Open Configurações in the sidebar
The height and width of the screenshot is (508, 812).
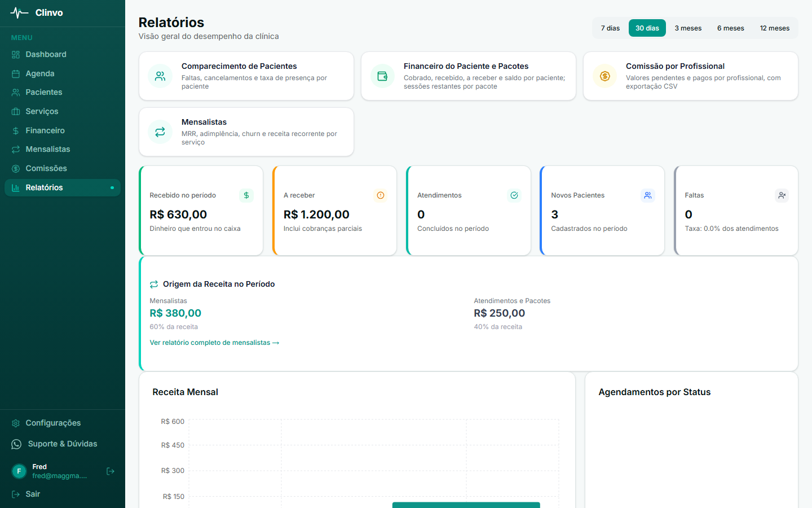[x=63, y=423]
